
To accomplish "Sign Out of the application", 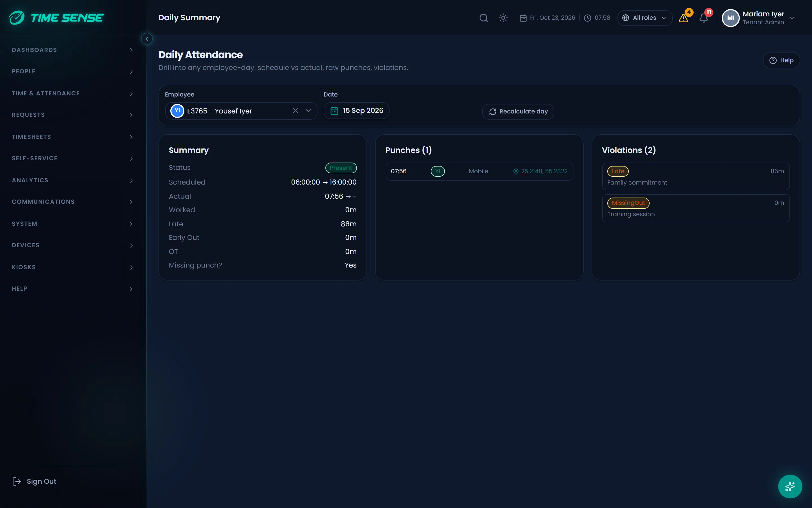I will 34,481.
